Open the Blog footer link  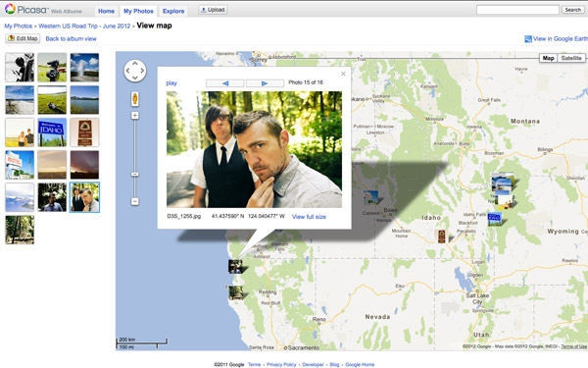334,364
